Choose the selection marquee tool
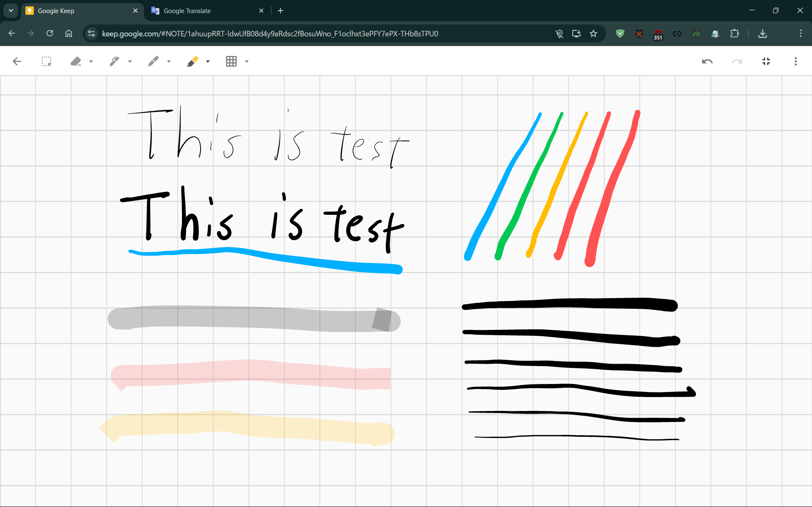 [47, 61]
